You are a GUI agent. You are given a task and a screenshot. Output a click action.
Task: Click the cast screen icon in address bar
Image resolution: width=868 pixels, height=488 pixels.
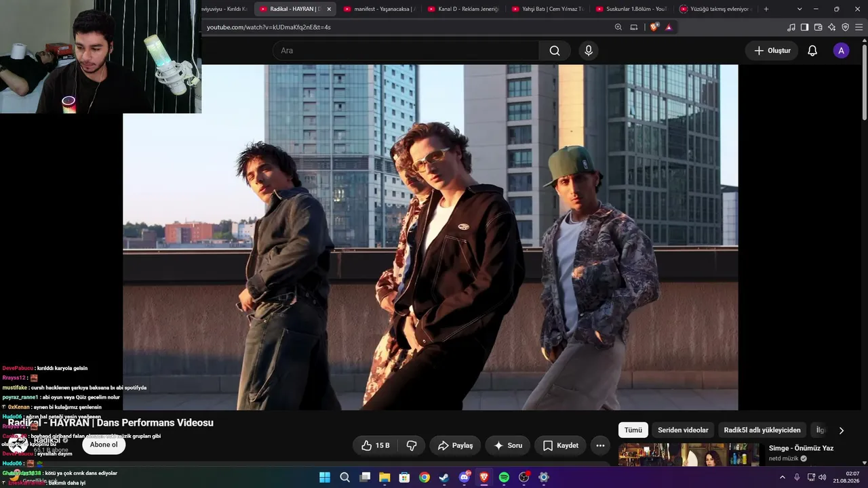point(634,27)
